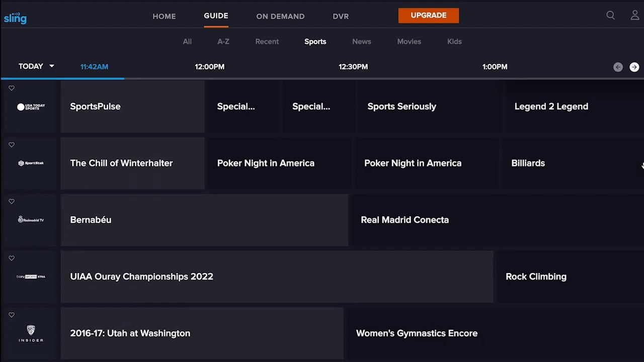Open the TODAY date dropdown
The image size is (644, 362).
35,66
